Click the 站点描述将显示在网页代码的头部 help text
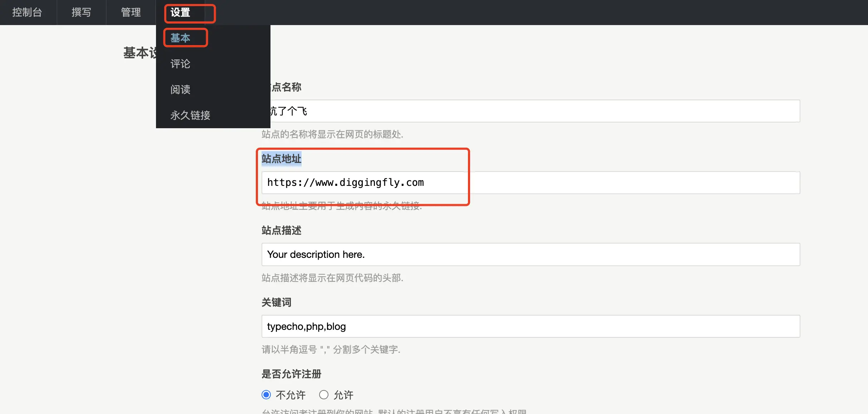Viewport: 868px width, 414px height. (x=332, y=278)
